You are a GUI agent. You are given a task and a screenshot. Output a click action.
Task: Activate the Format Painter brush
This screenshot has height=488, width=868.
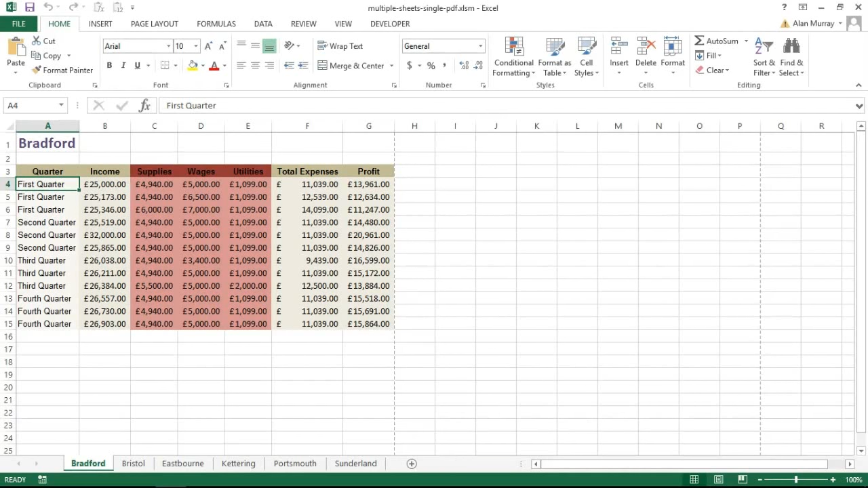(62, 70)
